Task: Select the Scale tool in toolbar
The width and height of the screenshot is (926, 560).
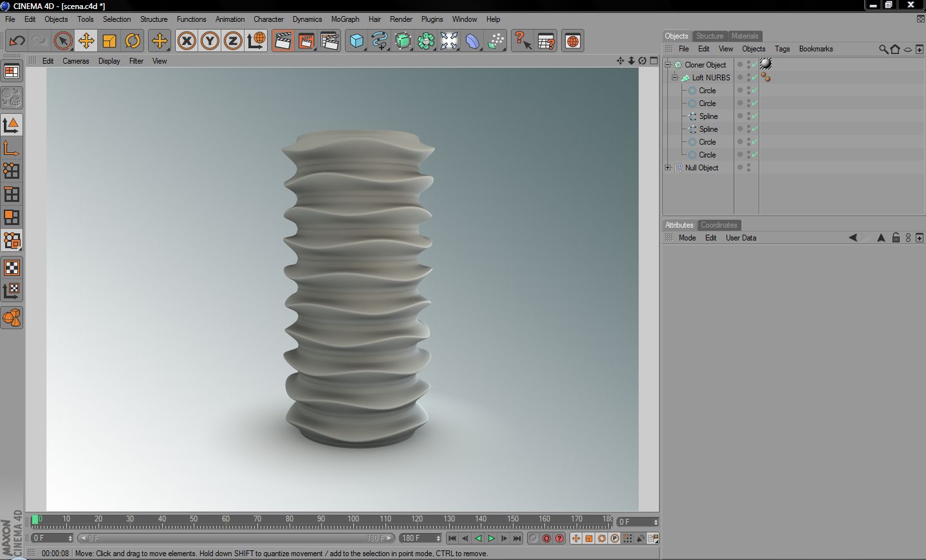Action: pos(109,41)
